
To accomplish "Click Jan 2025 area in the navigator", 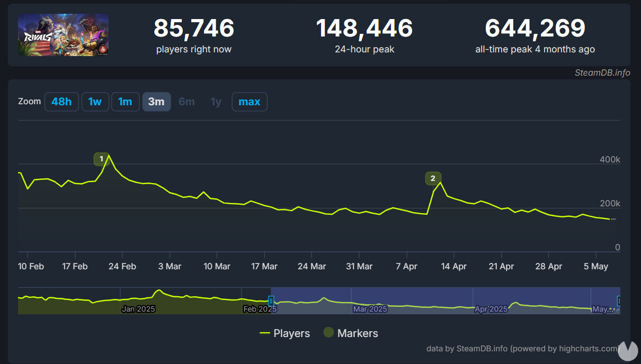I will click(x=138, y=308).
